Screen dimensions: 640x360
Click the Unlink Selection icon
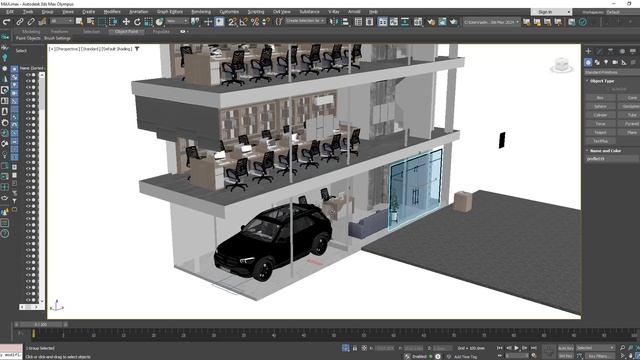point(31,22)
